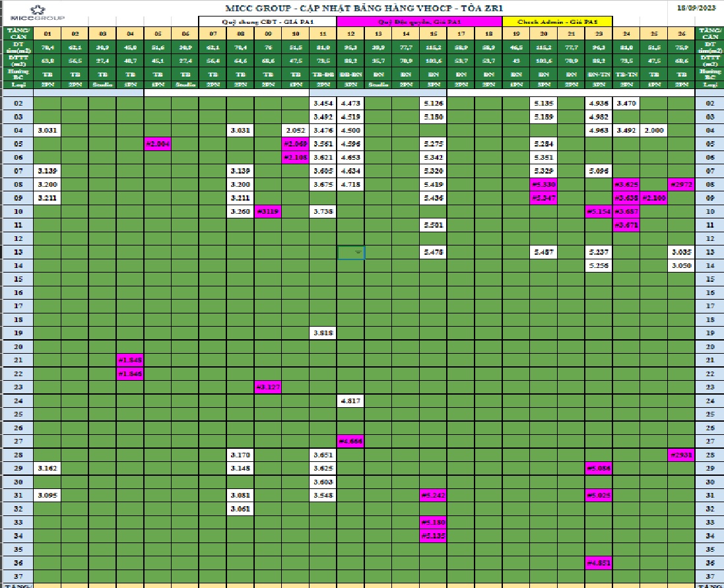Select the pink cell #3119
The height and width of the screenshot is (588, 724).
pos(268,211)
